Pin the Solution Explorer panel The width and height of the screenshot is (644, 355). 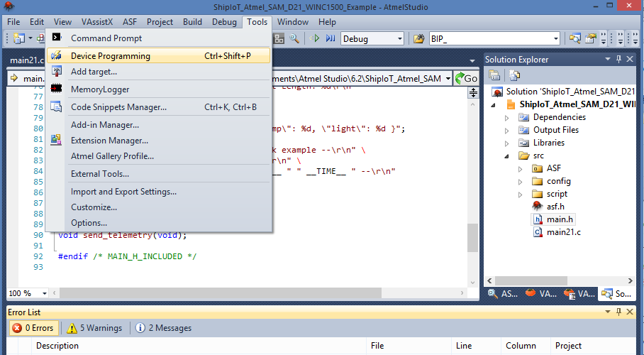pyautogui.click(x=618, y=59)
